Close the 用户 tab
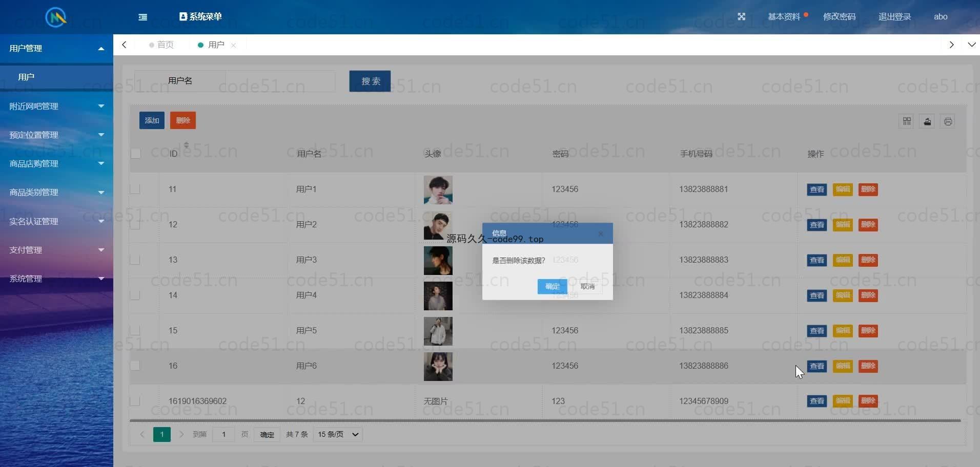Image resolution: width=980 pixels, height=467 pixels. 234,45
